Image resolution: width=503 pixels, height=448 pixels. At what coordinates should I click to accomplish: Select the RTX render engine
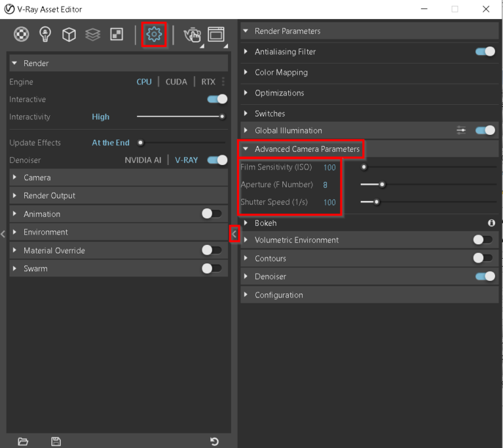(x=208, y=82)
